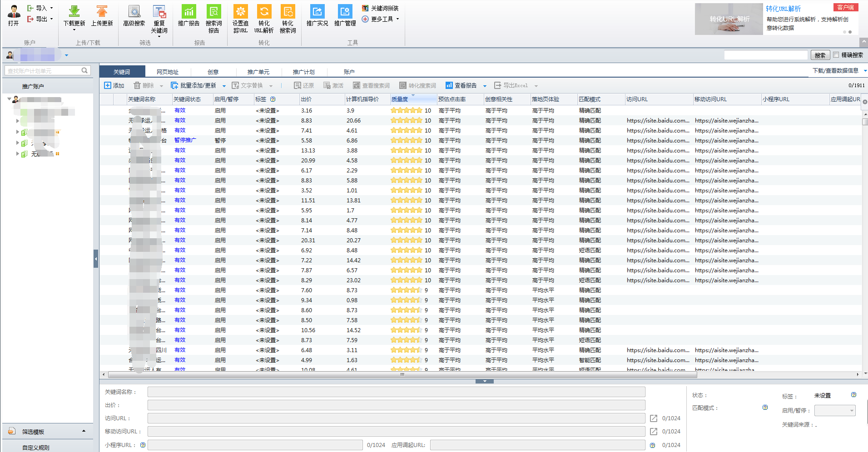Open 高级搜索 advanced search tool
The height and width of the screenshot is (452, 868).
pyautogui.click(x=134, y=12)
